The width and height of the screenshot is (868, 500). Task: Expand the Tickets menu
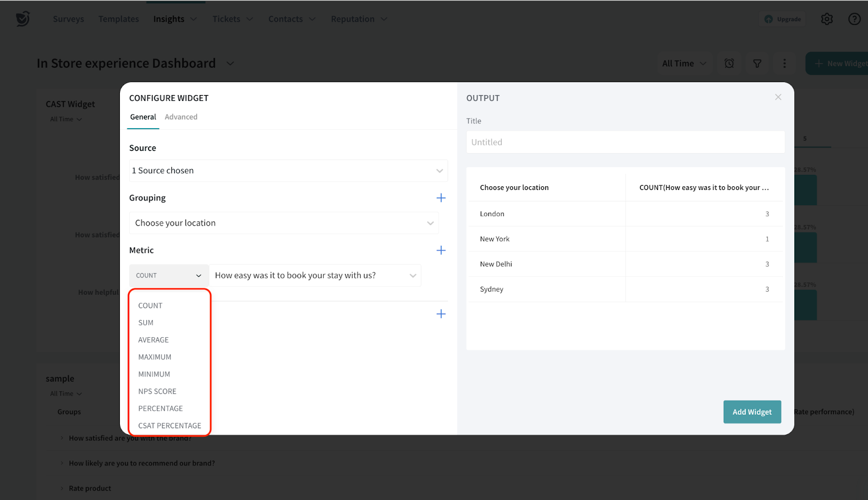click(x=233, y=19)
